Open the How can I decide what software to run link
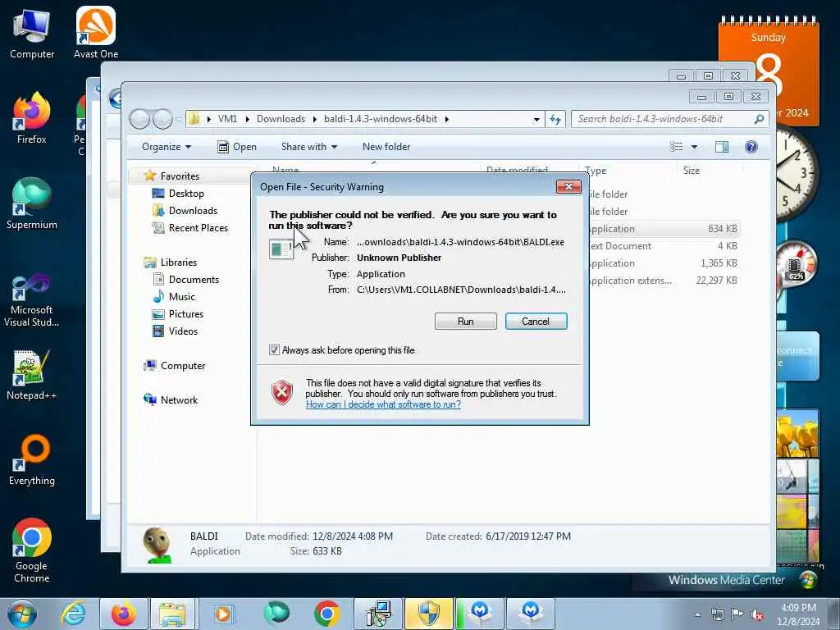This screenshot has height=630, width=840. (383, 404)
